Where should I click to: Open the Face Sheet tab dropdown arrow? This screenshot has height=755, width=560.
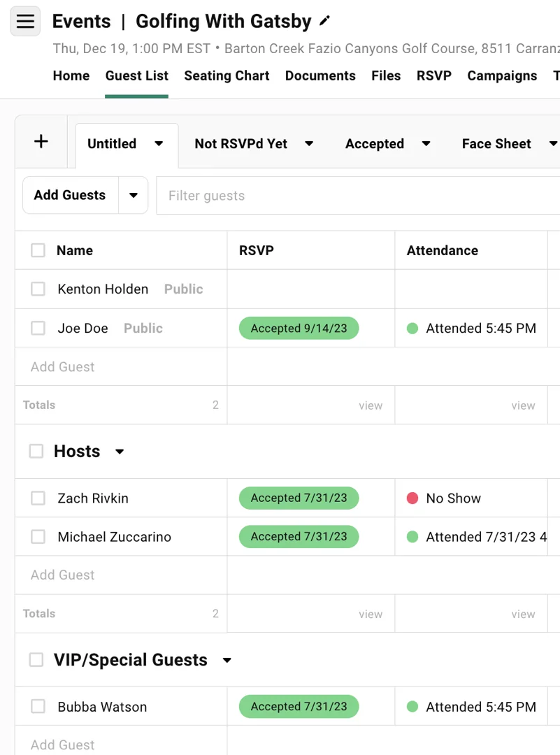click(x=553, y=143)
